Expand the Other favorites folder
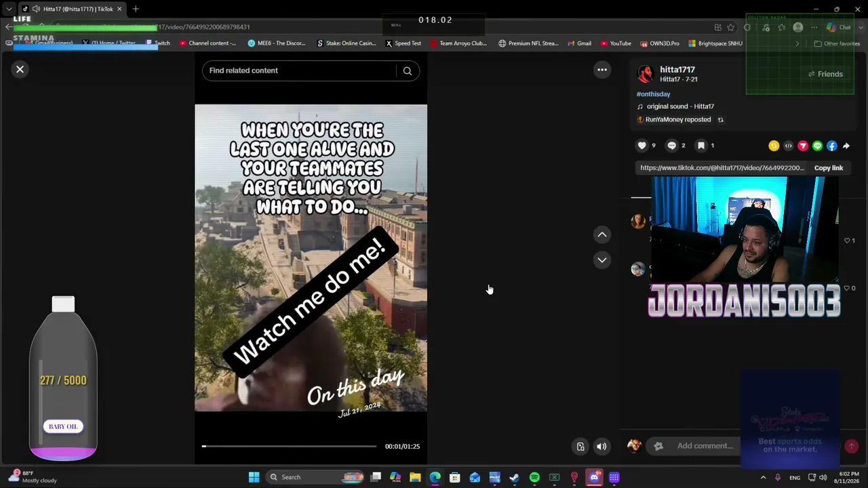Viewport: 868px width, 488px height. (837, 43)
